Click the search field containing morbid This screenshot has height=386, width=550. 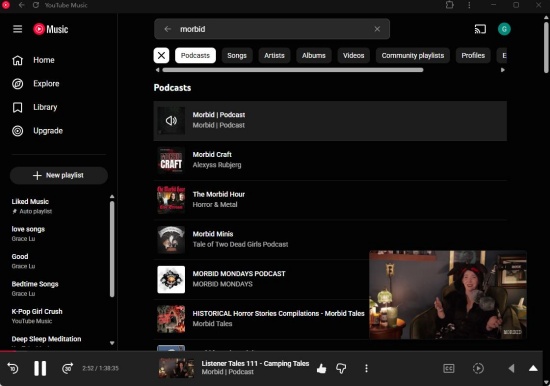pyautogui.click(x=272, y=29)
